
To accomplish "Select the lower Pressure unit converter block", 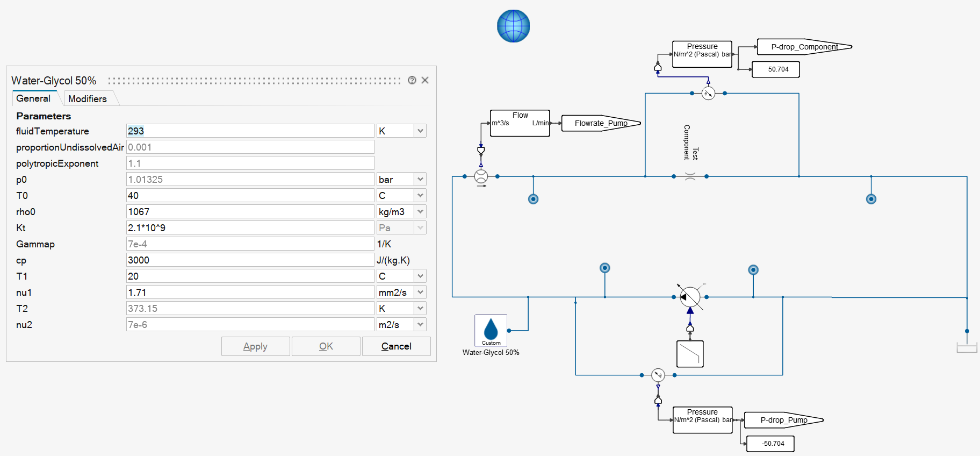I will coord(703,420).
